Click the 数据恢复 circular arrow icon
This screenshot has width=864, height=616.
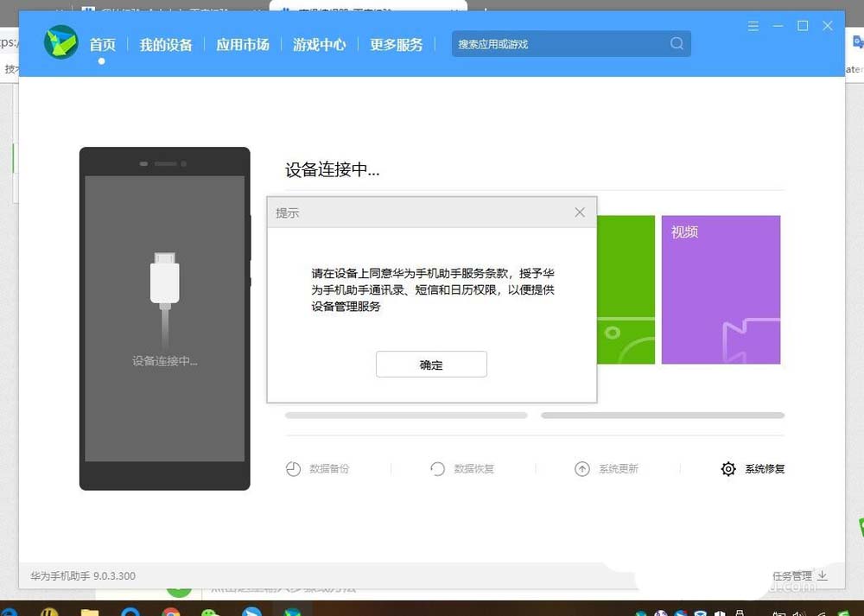[437, 469]
